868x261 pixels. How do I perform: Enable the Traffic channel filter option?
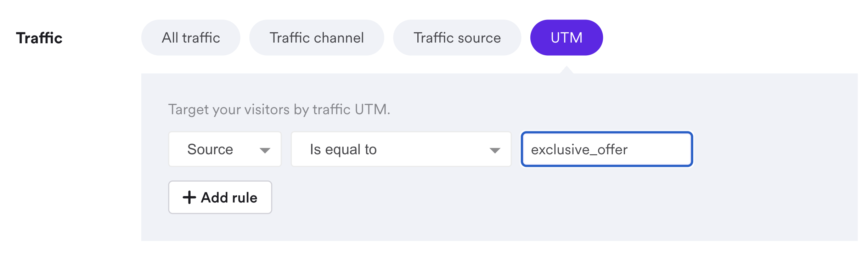tap(317, 37)
